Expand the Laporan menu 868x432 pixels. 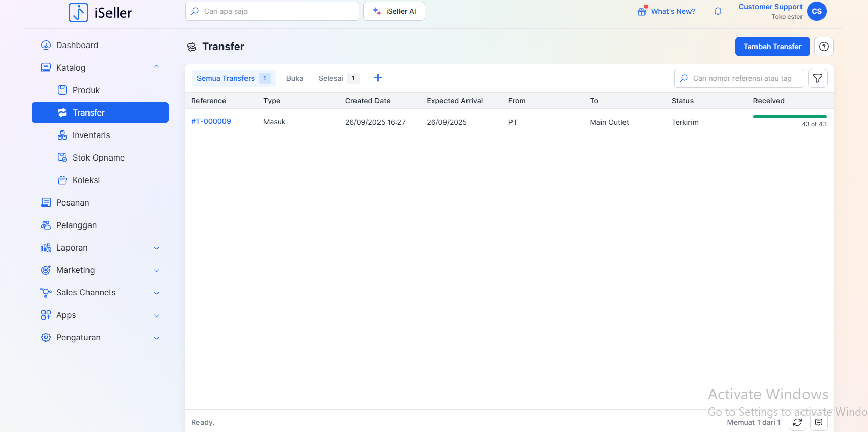(157, 248)
